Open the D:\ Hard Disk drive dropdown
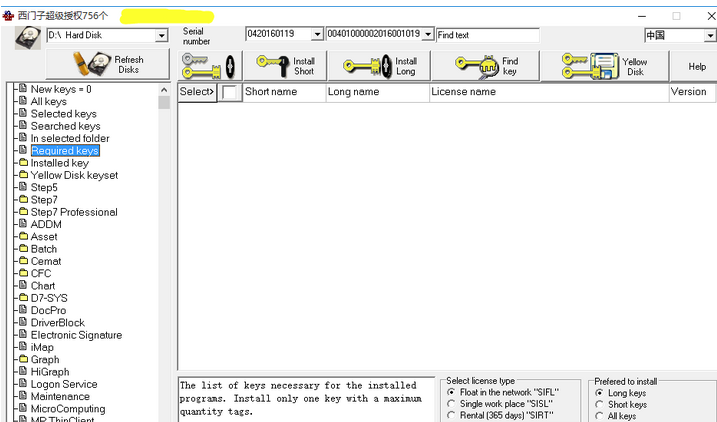 coord(161,36)
